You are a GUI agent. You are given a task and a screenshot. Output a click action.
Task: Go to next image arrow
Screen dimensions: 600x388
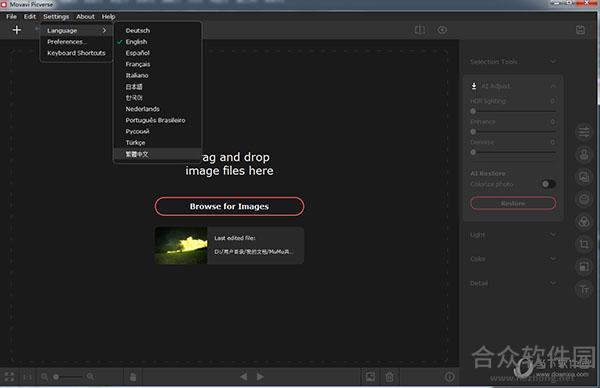point(260,377)
